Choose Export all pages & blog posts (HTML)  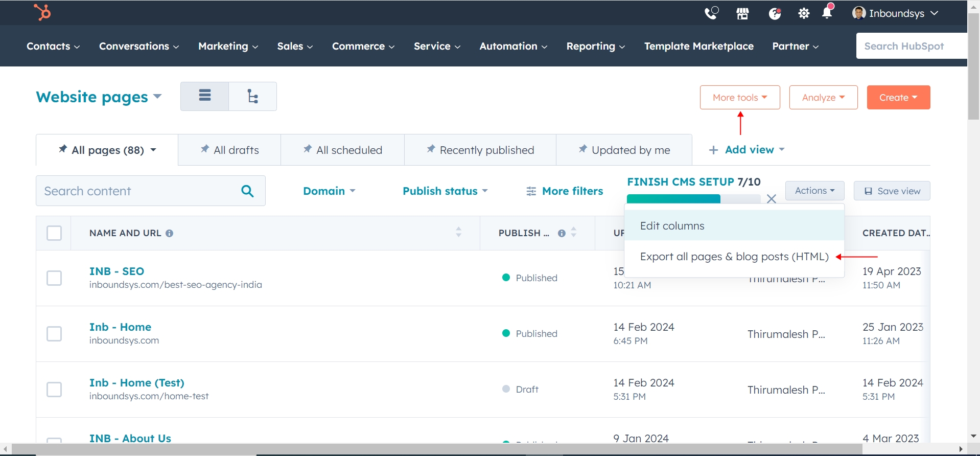coord(734,257)
